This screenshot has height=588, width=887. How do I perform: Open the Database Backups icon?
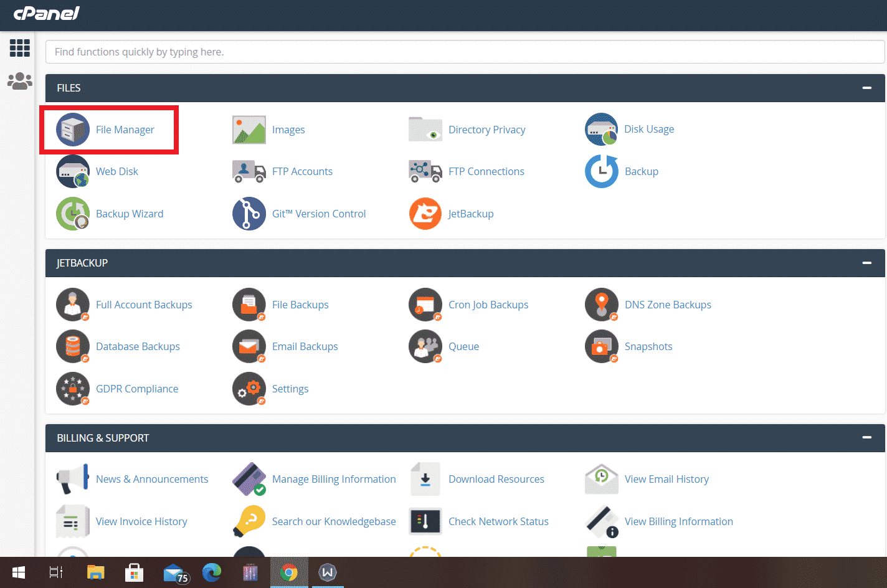click(73, 346)
